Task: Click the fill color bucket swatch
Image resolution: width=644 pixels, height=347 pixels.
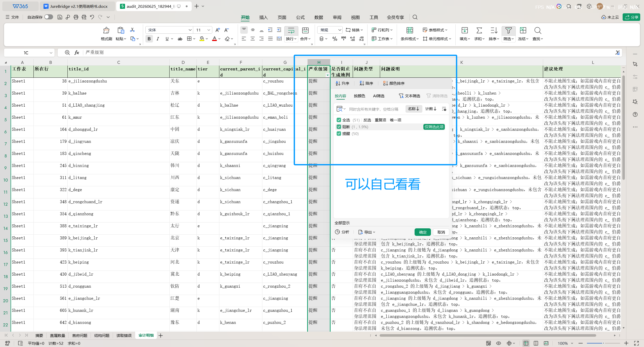Action: click(x=202, y=39)
